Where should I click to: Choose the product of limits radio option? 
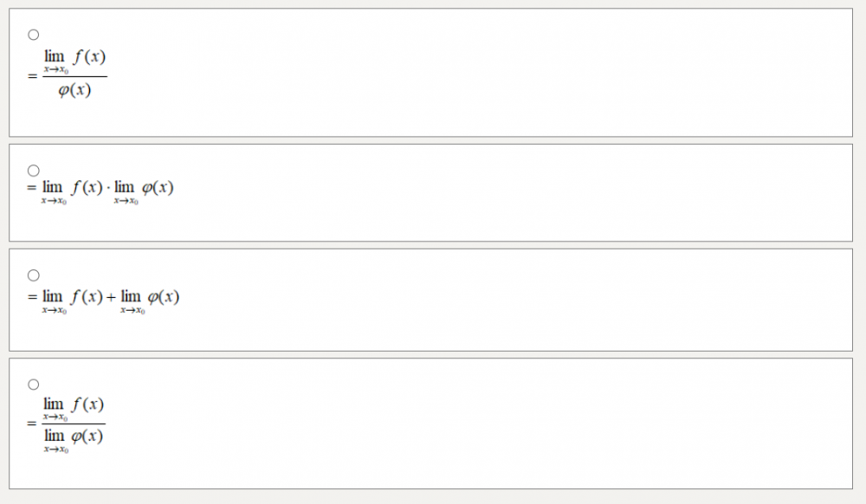point(33,170)
